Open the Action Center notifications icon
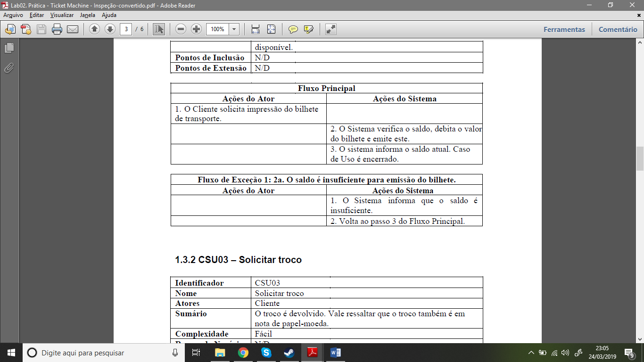The height and width of the screenshot is (362, 644). (629, 353)
